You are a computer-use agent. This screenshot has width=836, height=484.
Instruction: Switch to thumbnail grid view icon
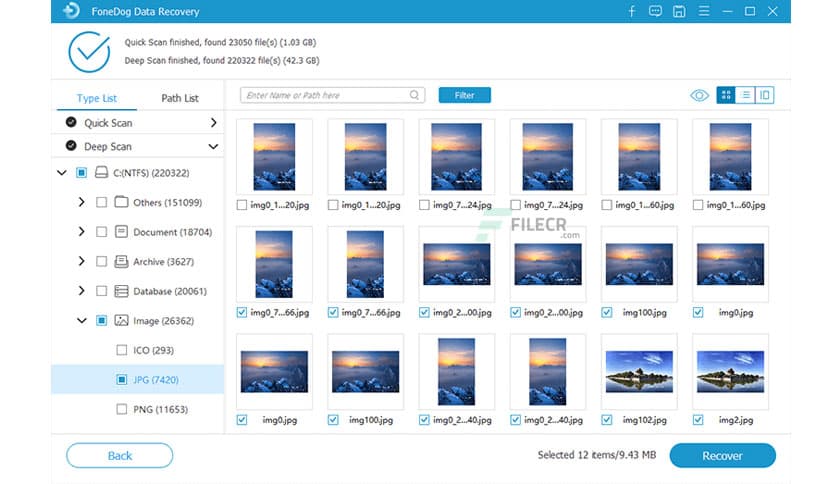coord(726,95)
